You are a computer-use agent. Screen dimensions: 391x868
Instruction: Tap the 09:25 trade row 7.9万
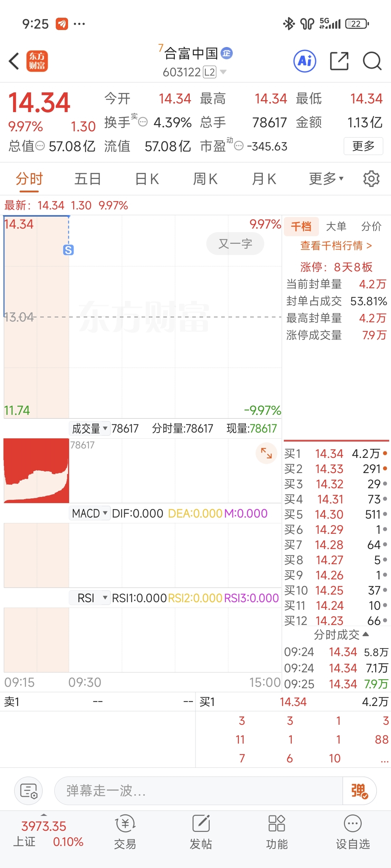click(336, 684)
